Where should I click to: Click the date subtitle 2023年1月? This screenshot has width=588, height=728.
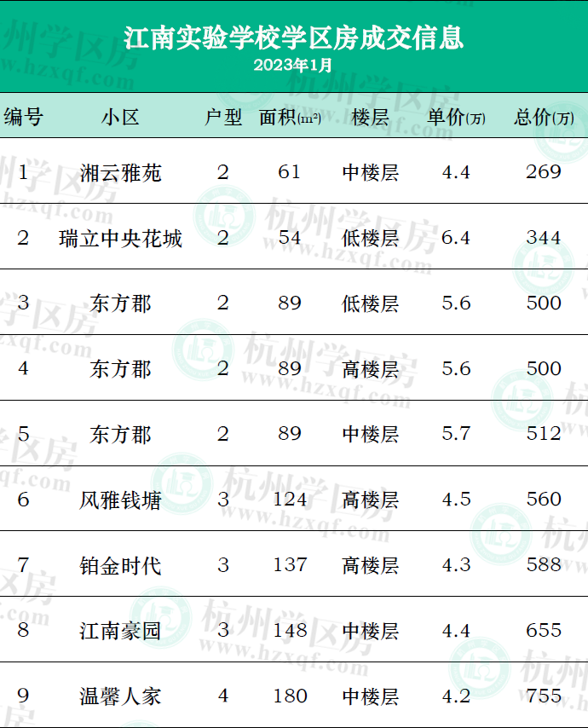point(293,65)
